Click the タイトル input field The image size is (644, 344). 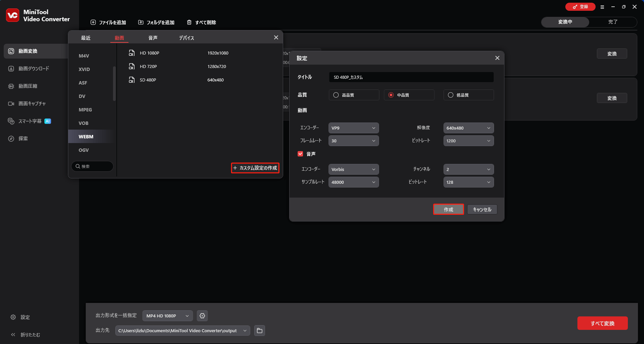pos(411,77)
